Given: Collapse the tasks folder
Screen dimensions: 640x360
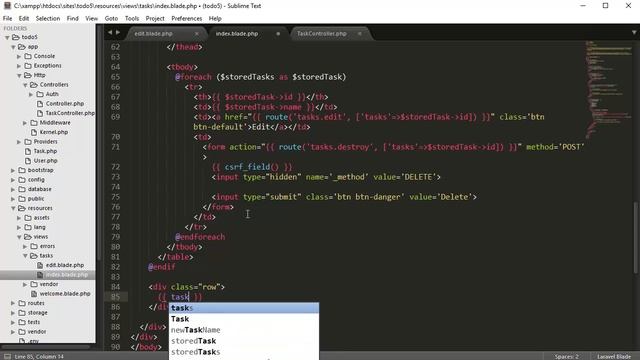Looking at the screenshot, I should coord(25,256).
